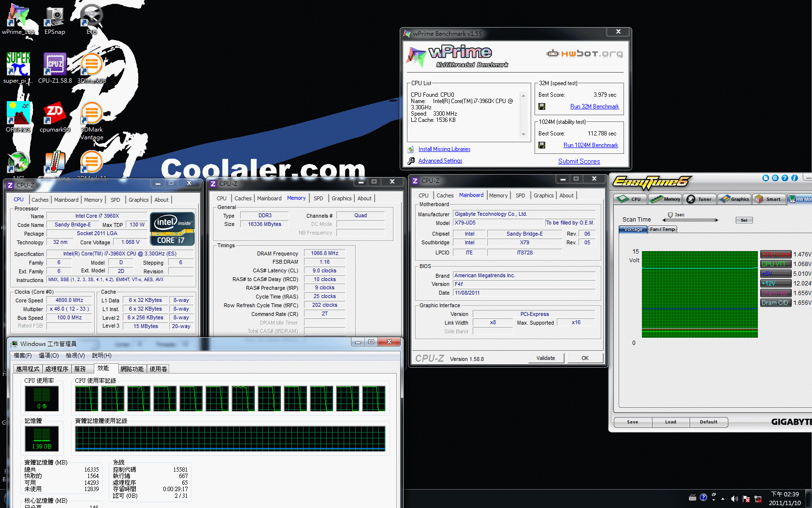Screen dimensions: 812x508
Task: Select the Graphics tab in the middle CPU-Z window
Action: coord(342,198)
